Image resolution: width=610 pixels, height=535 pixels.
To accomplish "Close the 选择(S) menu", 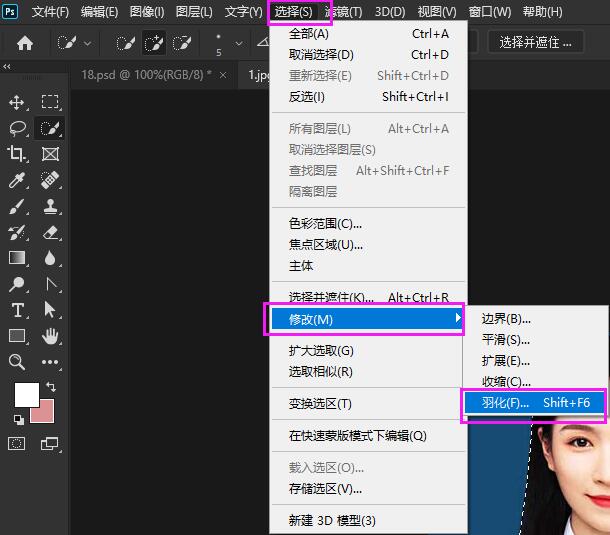I will 293,12.
